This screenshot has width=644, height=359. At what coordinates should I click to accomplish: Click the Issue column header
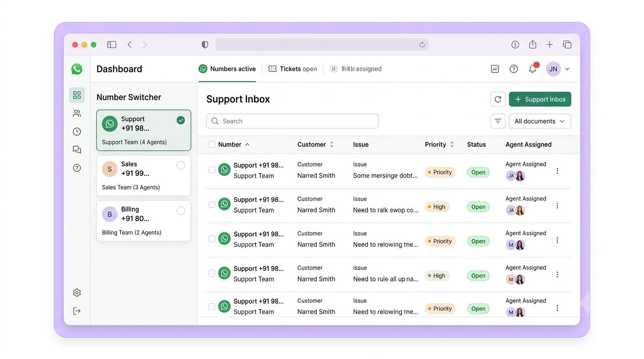click(x=361, y=144)
